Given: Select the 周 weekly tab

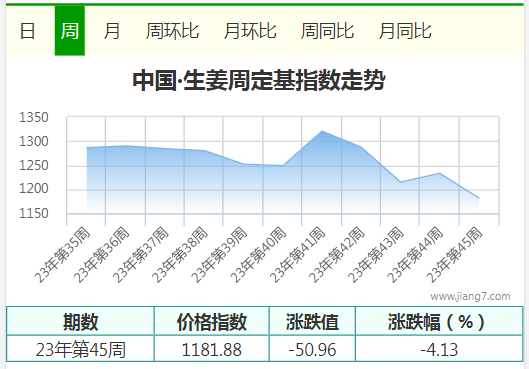Looking at the screenshot, I should coord(70,31).
